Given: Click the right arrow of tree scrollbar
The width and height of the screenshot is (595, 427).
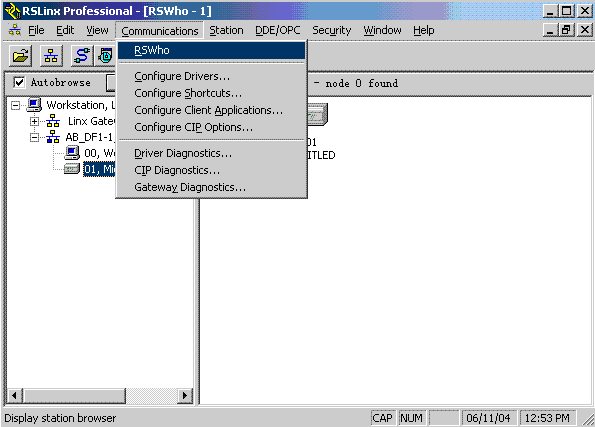Looking at the screenshot, I should 185,396.
